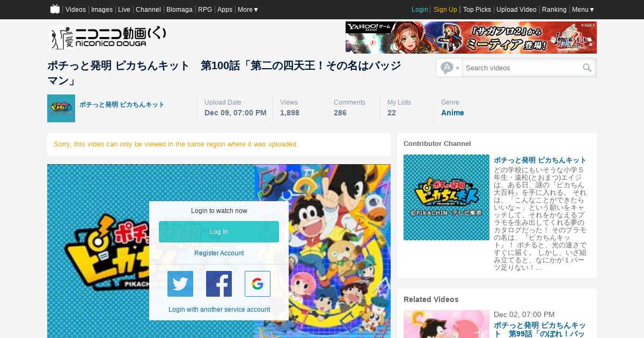Click the Yahoo game banner advertisement
Image resolution: width=644 pixels, height=338 pixels.
coord(471,38)
